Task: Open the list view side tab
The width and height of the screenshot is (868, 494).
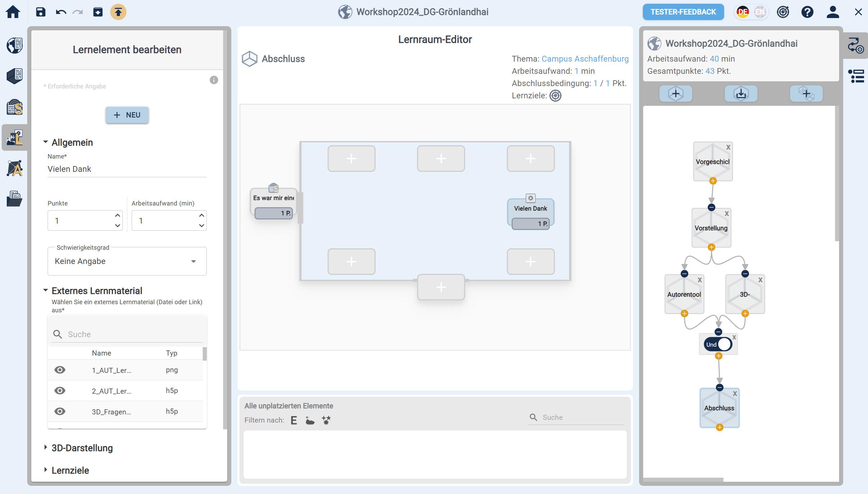Action: [x=856, y=76]
